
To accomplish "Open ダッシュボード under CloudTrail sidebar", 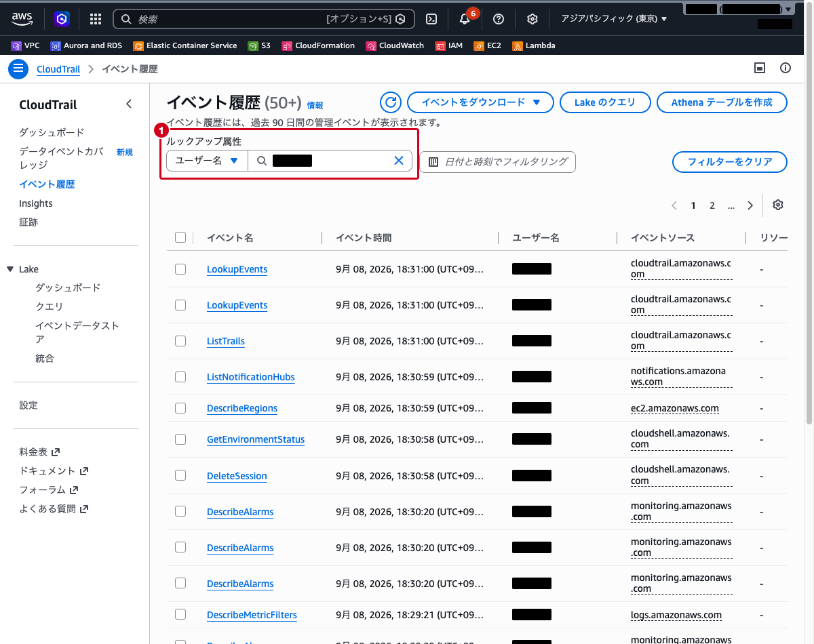I will coord(52,132).
